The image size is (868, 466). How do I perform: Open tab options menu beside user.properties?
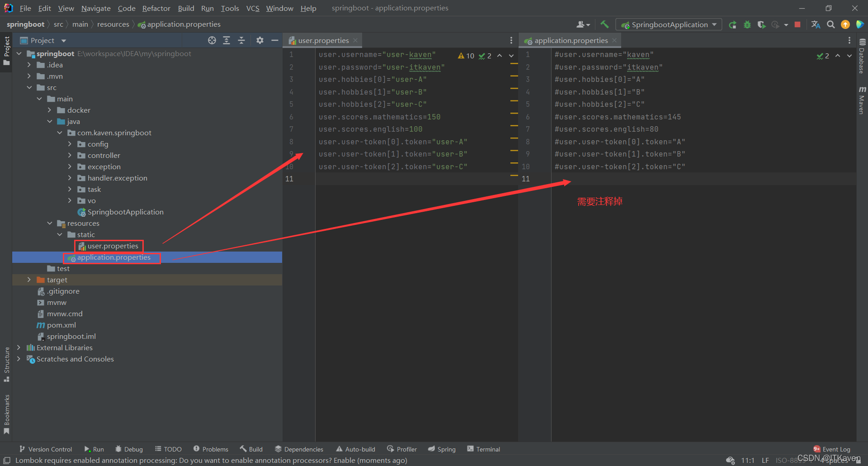(x=511, y=40)
